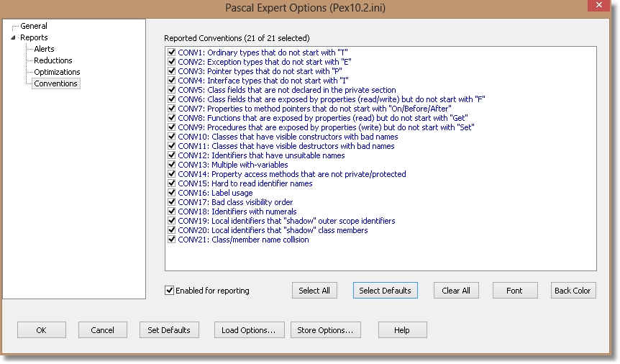Select the General tree item
The image size is (620, 364).
[x=34, y=26]
